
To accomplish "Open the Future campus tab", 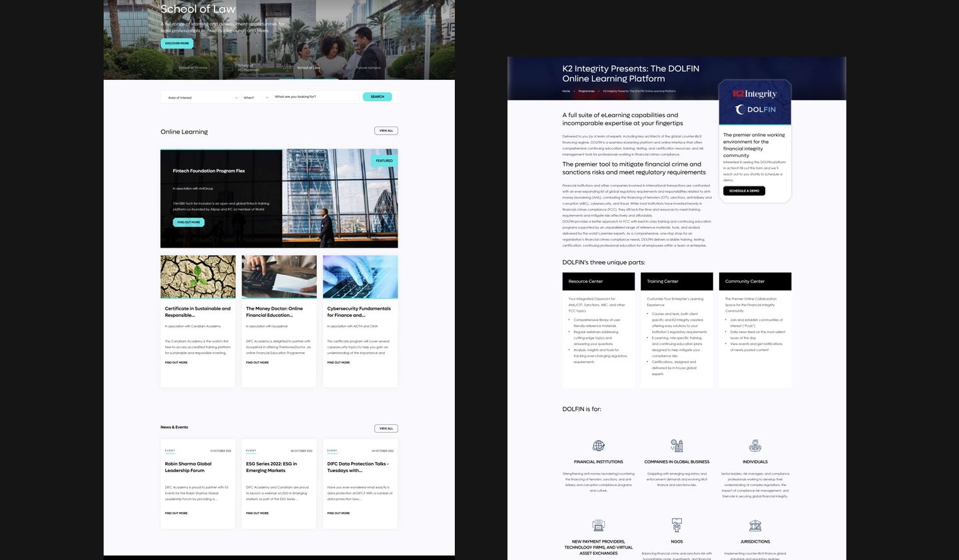I will tap(368, 67).
